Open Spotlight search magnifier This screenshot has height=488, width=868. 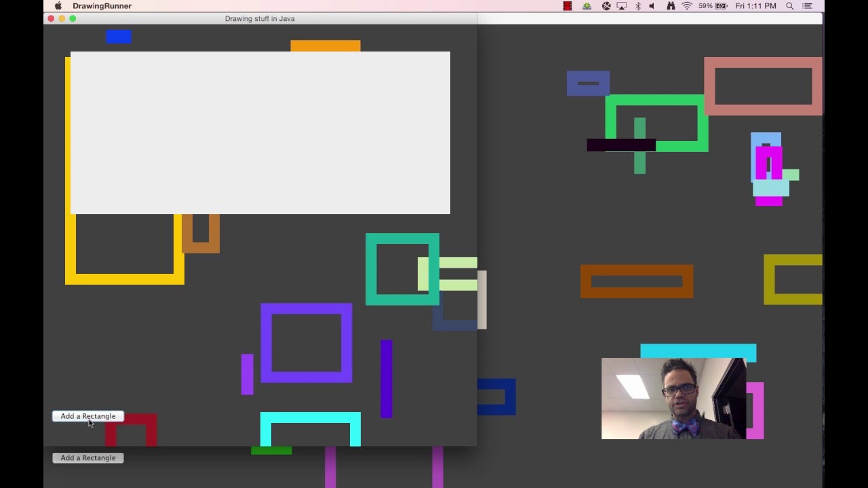pyautogui.click(x=790, y=6)
